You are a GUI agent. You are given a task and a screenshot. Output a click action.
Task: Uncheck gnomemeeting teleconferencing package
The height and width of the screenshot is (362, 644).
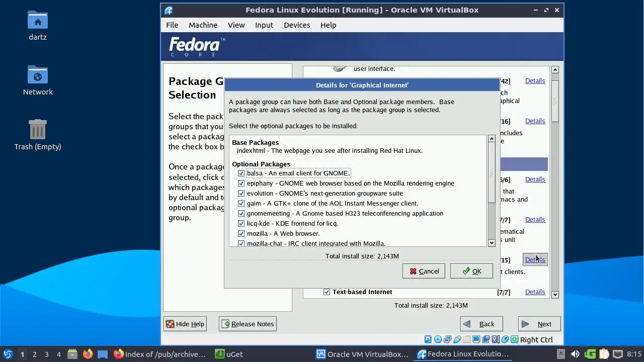pos(241,213)
